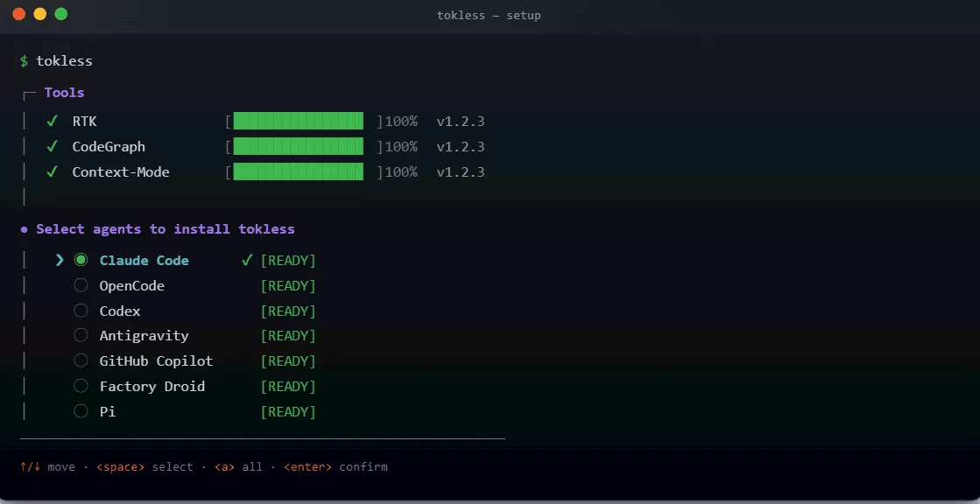Click the green dollar prompt symbol
Image resolution: width=980 pixels, height=504 pixels.
click(x=24, y=61)
